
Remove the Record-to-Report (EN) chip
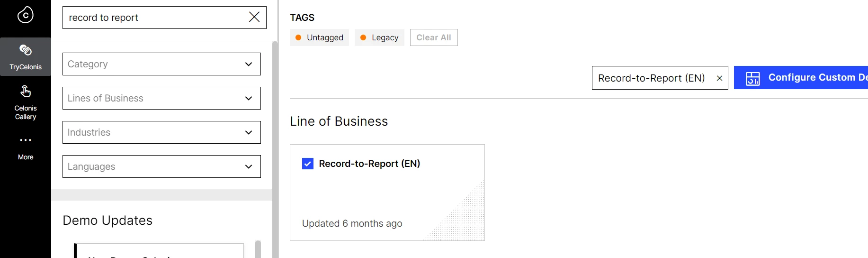point(719,78)
